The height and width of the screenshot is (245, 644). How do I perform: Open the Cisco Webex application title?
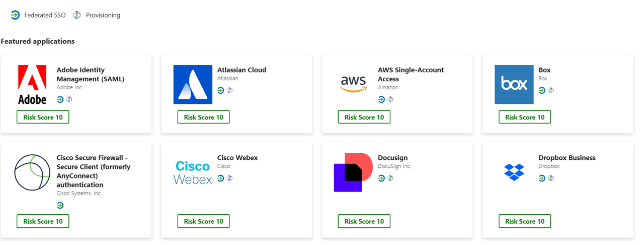pyautogui.click(x=237, y=158)
